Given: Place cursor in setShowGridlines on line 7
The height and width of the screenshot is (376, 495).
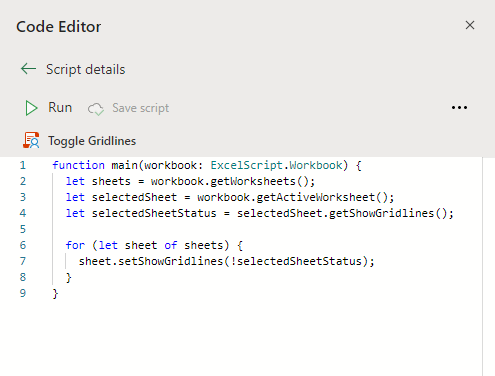Looking at the screenshot, I should pos(170,261).
